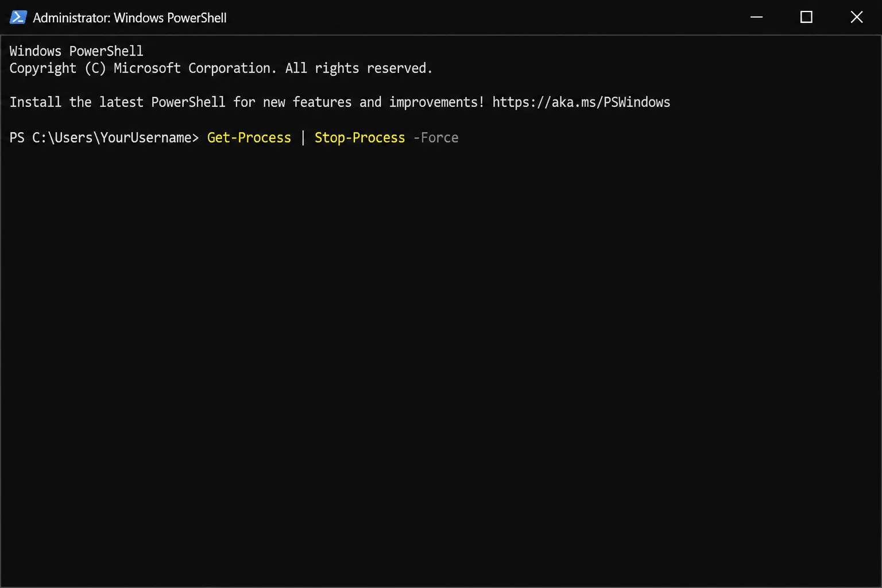
Task: Click the Microsoft Corporation copyright line
Action: coord(221,68)
